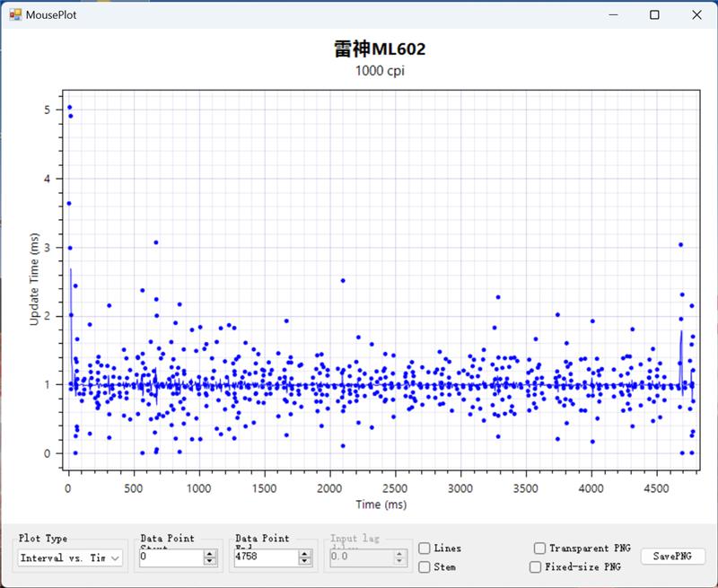Maximize the MousePlot window
Image resolution: width=718 pixels, height=588 pixels.
coord(654,15)
